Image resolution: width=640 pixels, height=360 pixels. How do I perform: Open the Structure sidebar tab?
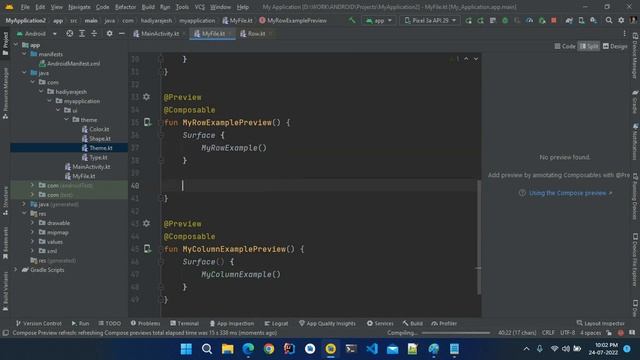click(x=5, y=201)
